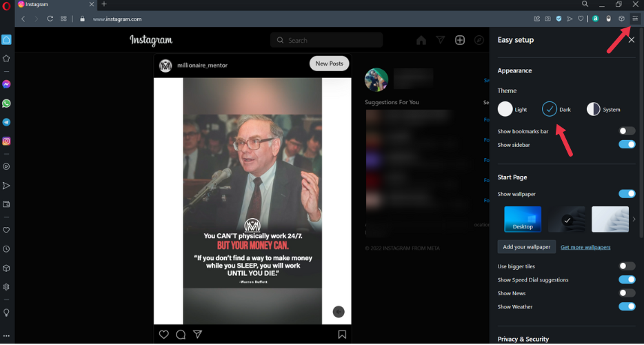Like the post with heart
The width and height of the screenshot is (644, 345).
click(164, 335)
